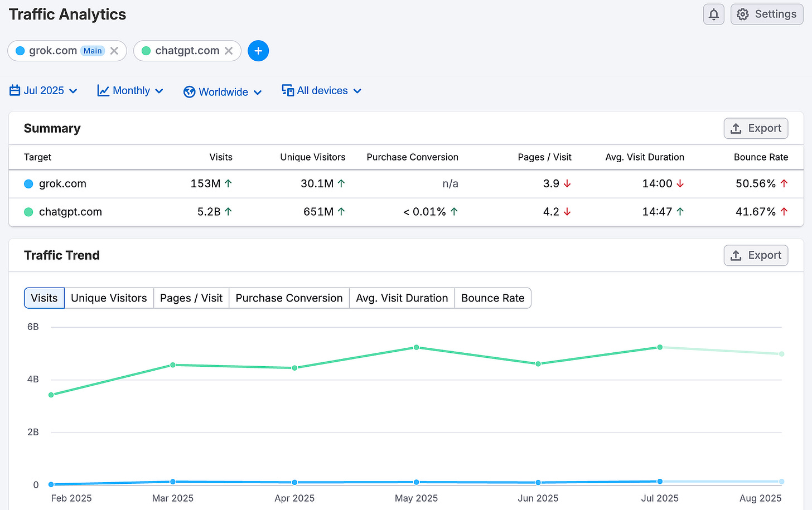Screen dimensions: 812x510
Task: Click the Avg. Visit Duration column header
Action: [645, 157]
